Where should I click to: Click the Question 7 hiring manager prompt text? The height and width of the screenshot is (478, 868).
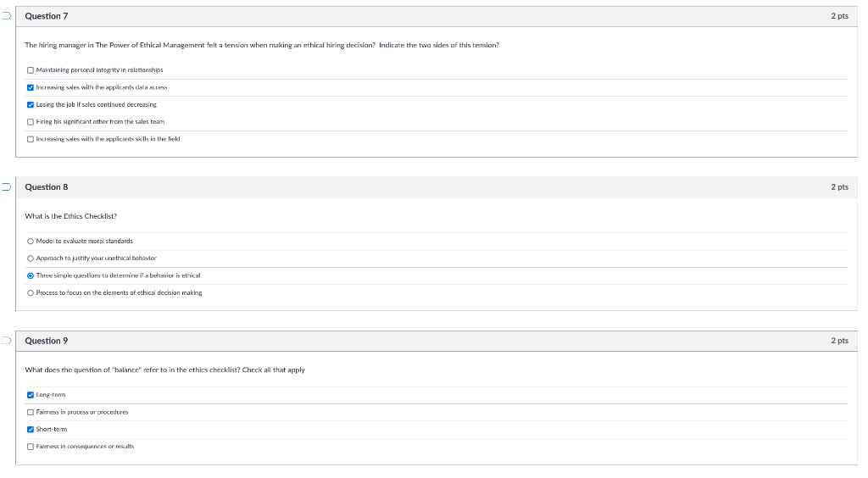click(262, 46)
